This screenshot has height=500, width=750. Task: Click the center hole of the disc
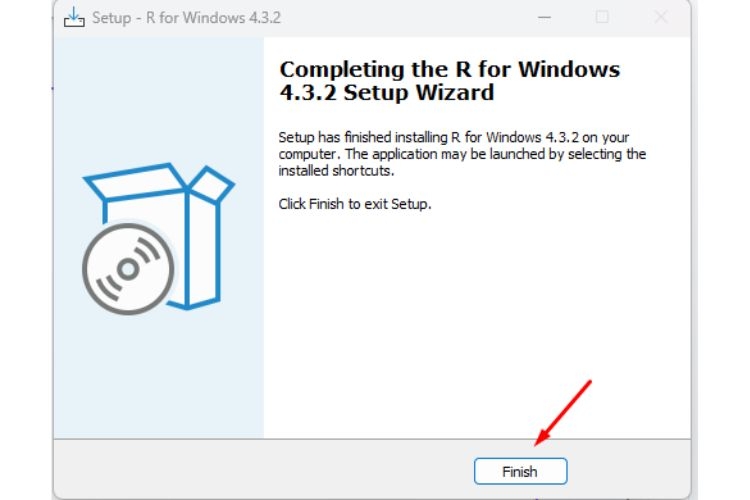tap(128, 269)
